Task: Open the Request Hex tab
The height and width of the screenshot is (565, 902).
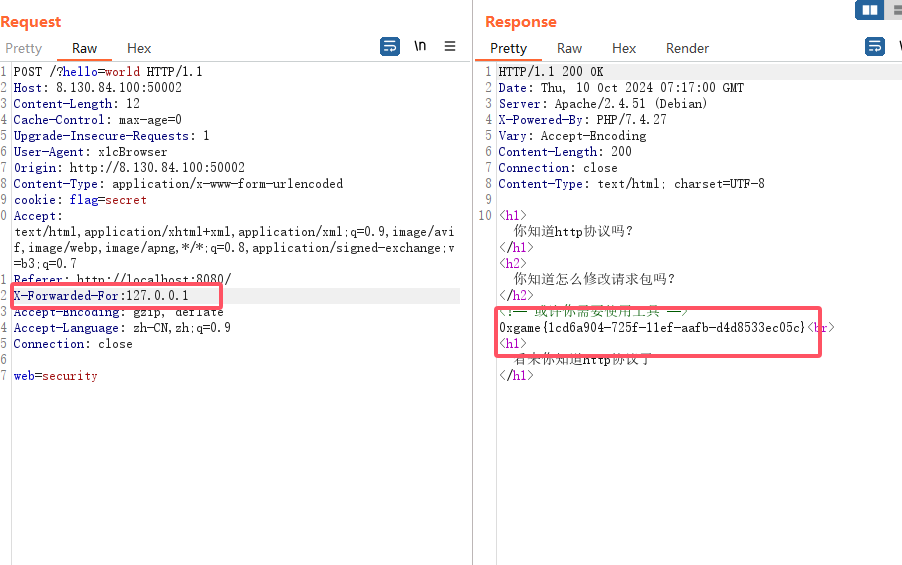Action: [139, 48]
